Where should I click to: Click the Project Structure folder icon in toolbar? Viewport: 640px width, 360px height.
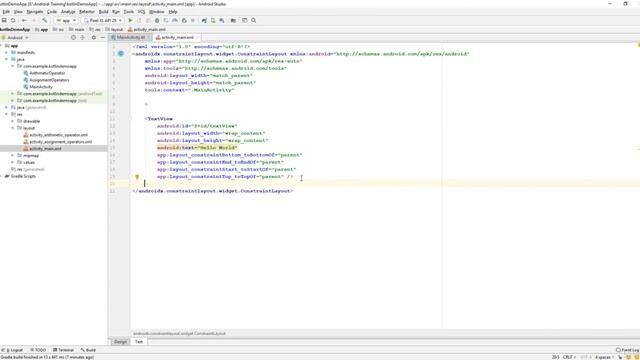(233, 20)
